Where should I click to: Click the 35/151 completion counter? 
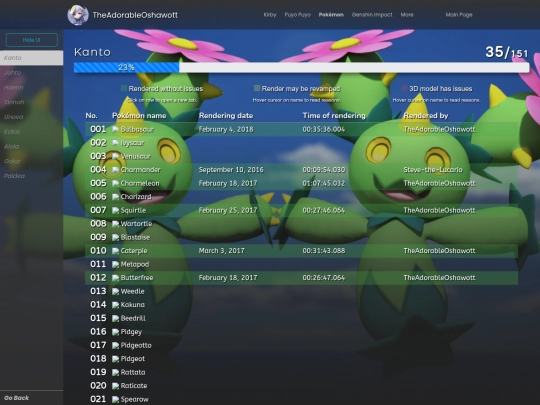click(x=507, y=52)
